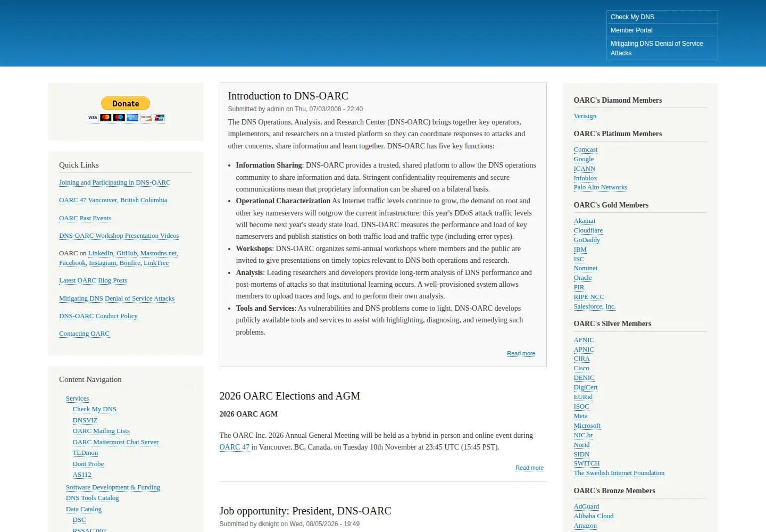The image size is (766, 532).
Task: Click Read more under Introduction to DNS-OARC
Action: tap(521, 353)
